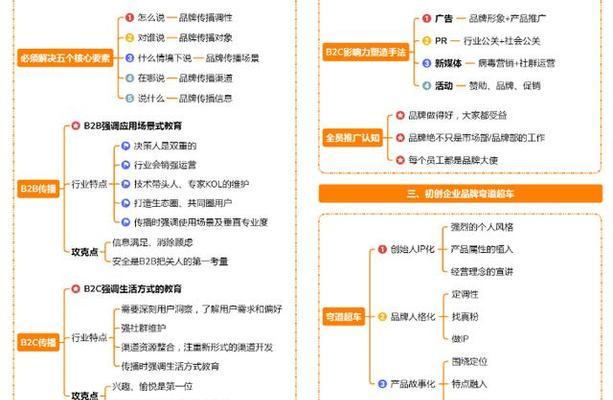This screenshot has width=613, height=400.
Task: Click the text 兴趣、愉悦是第一位
Action: click(152, 386)
